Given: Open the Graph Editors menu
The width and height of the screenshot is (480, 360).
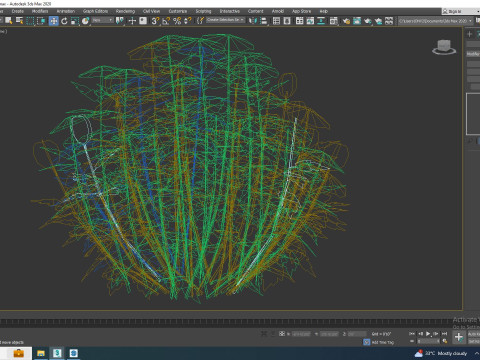Looking at the screenshot, I should coord(95,11).
